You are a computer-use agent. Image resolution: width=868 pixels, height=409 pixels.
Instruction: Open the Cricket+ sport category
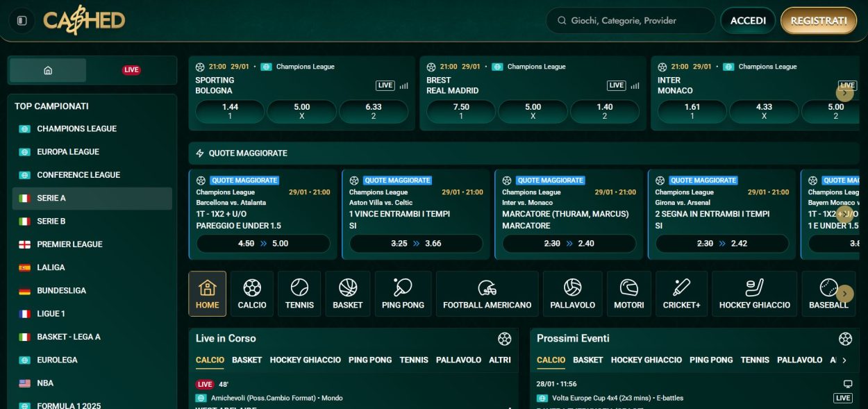coord(682,294)
